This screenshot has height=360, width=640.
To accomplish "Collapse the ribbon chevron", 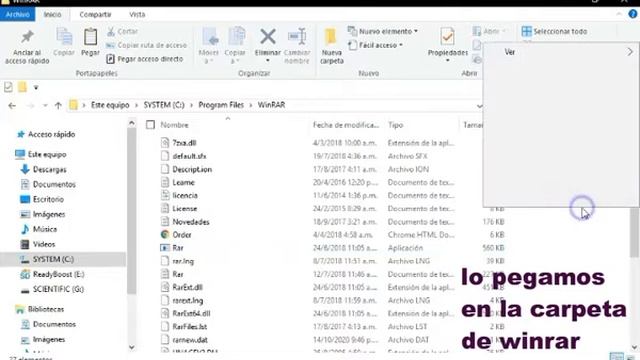I will [619, 14].
